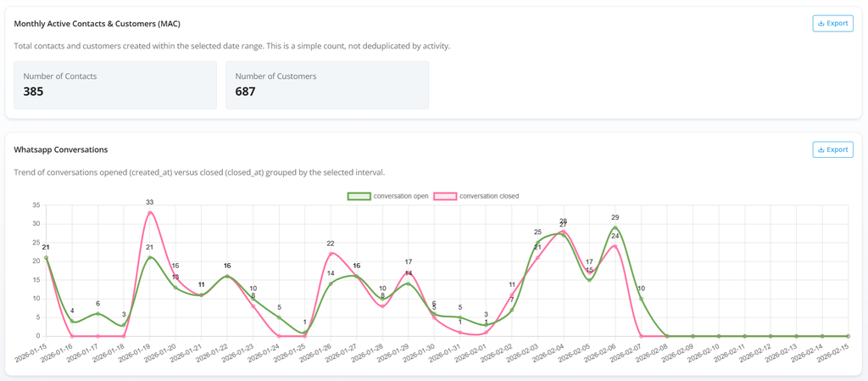Click the download icon in Whatsapp Conversations Export
This screenshot has width=868, height=381.
click(x=821, y=149)
